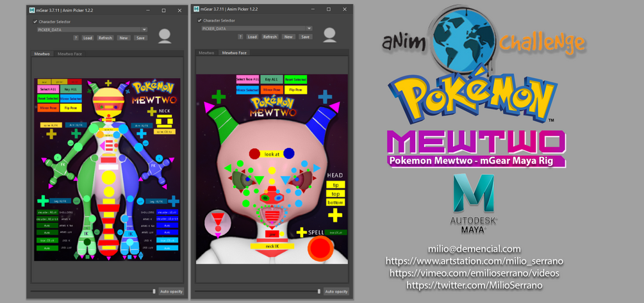The height and width of the screenshot is (303, 644).
Task: Click Save in the right picker window
Action: (x=305, y=37)
